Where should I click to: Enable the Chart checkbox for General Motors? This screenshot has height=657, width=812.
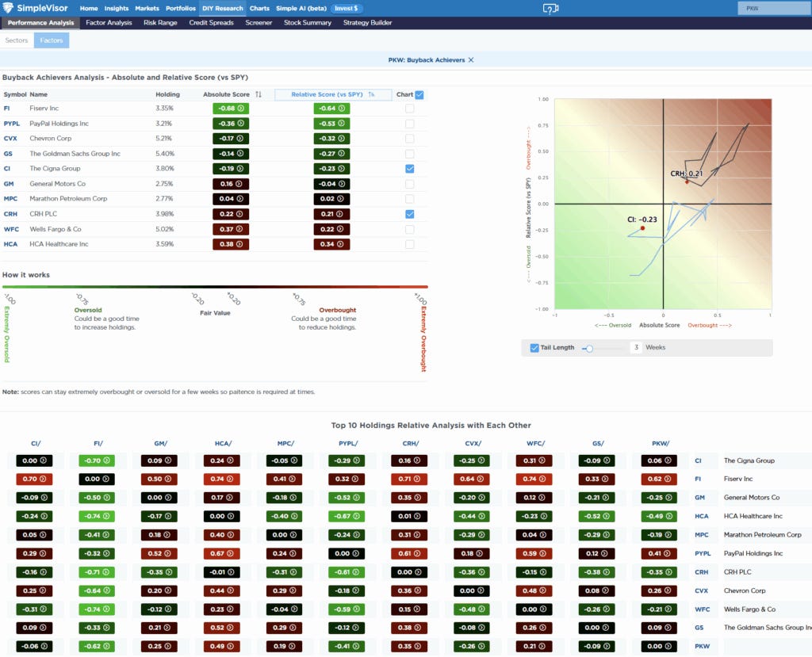[x=409, y=184]
